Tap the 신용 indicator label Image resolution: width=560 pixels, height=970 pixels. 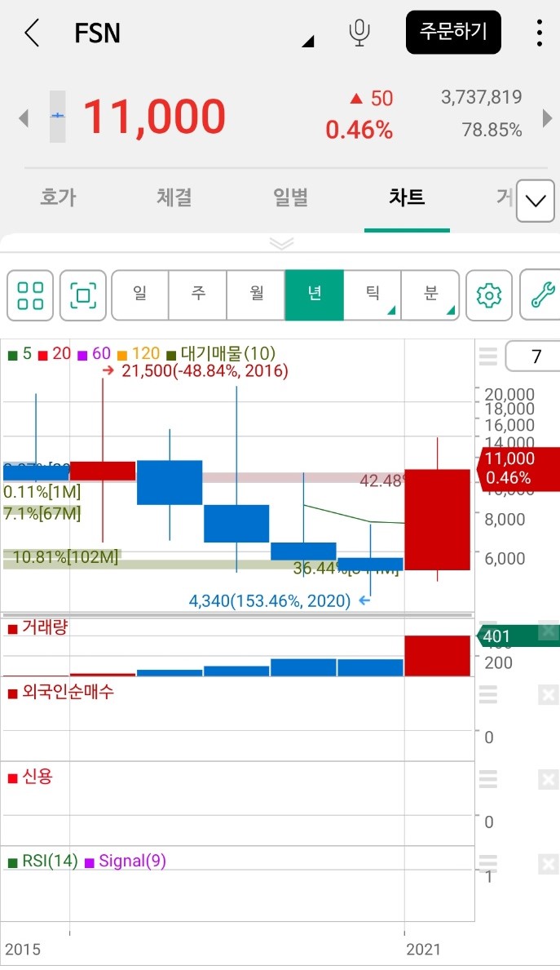click(x=30, y=777)
